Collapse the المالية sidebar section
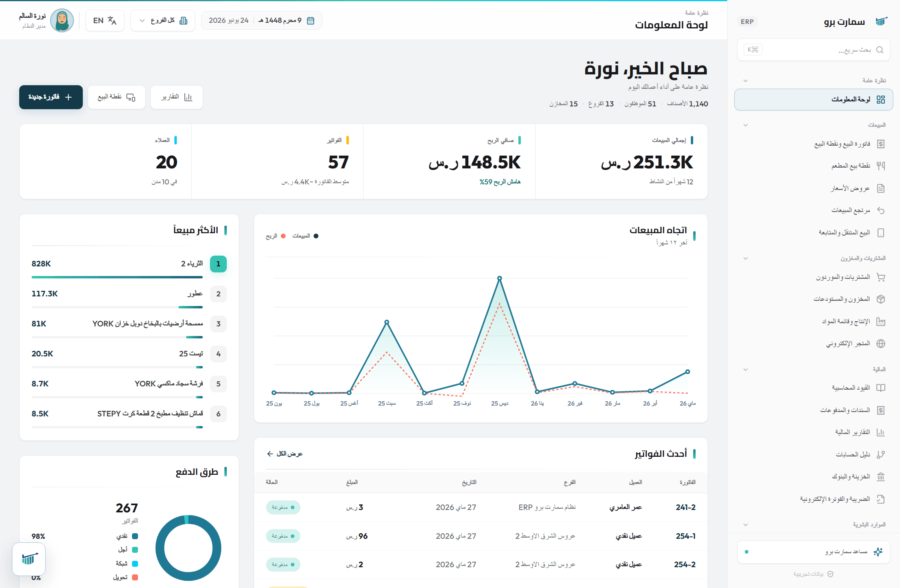This screenshot has width=900, height=588. 746,370
